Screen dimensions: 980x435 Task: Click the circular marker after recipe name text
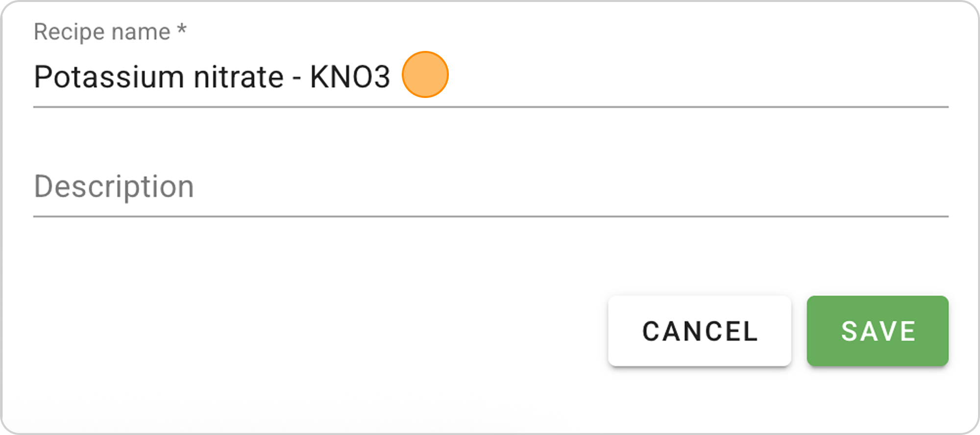[x=424, y=74]
